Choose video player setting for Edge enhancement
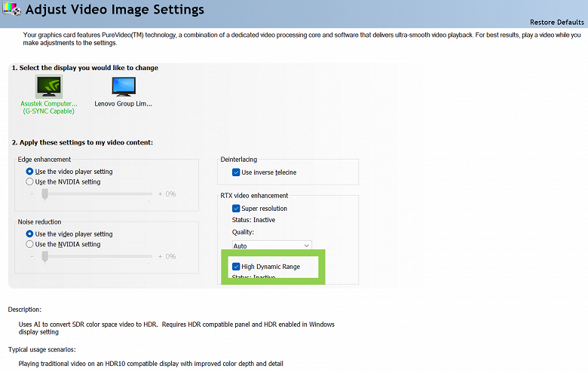 [x=30, y=172]
